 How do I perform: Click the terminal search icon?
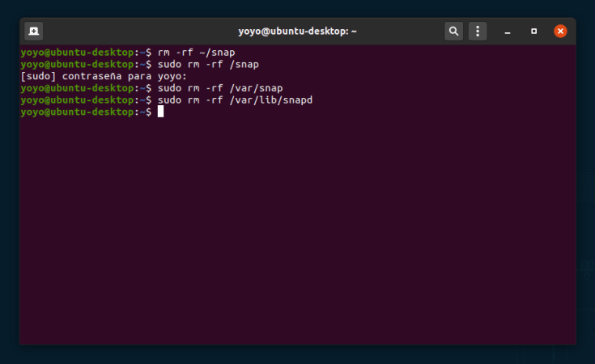click(x=453, y=32)
